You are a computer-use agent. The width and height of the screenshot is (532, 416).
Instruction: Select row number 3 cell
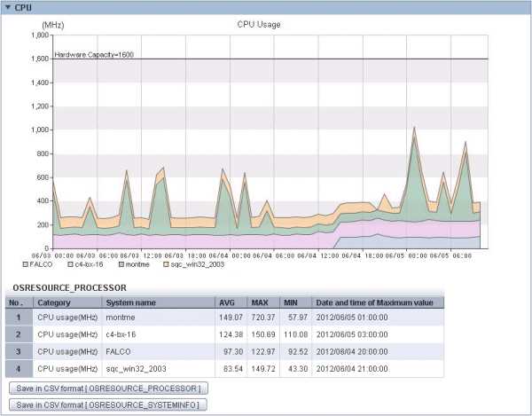click(x=19, y=351)
